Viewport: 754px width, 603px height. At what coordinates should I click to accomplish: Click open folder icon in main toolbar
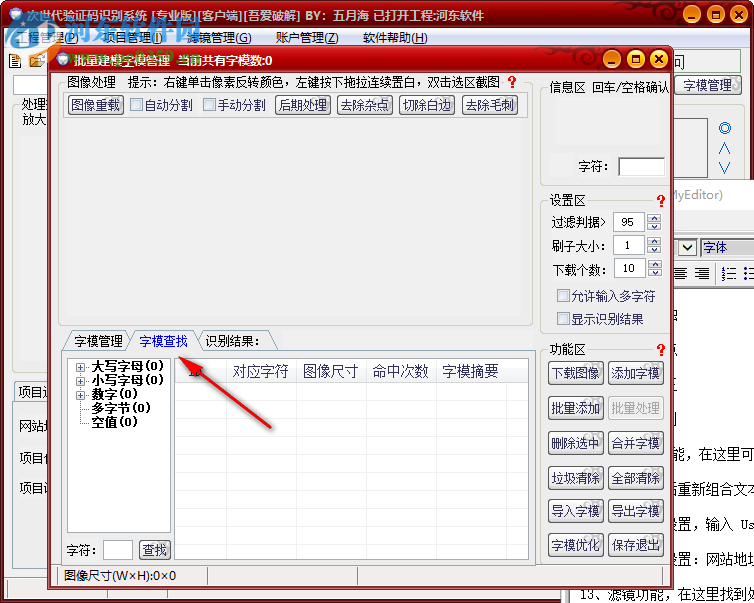37,61
